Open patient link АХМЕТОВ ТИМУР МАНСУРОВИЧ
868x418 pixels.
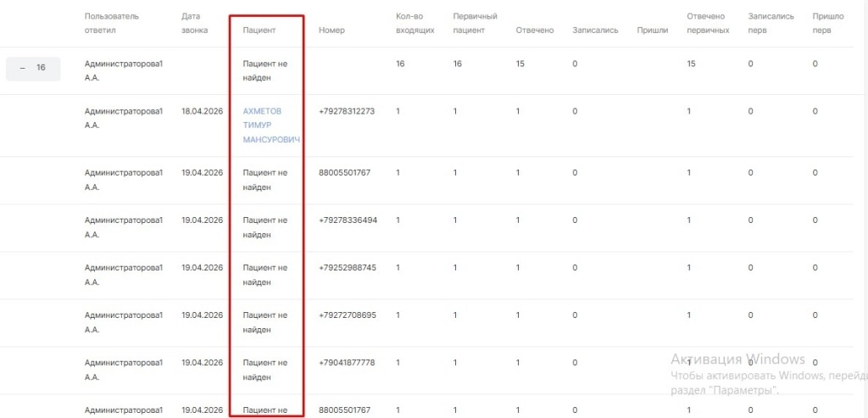point(271,125)
